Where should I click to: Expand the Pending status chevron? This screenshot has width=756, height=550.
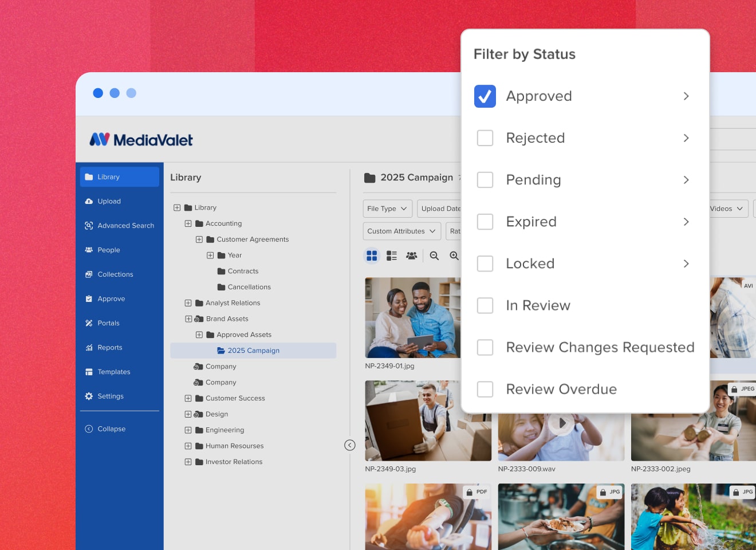click(686, 180)
